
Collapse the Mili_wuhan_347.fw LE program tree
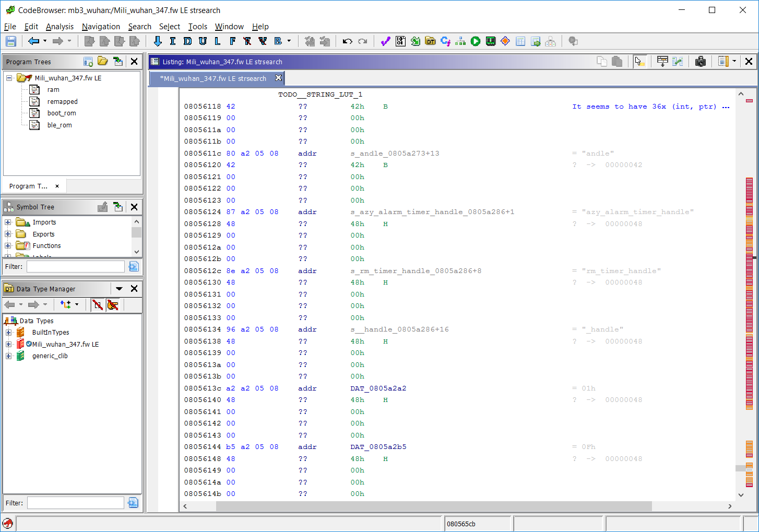click(x=9, y=78)
